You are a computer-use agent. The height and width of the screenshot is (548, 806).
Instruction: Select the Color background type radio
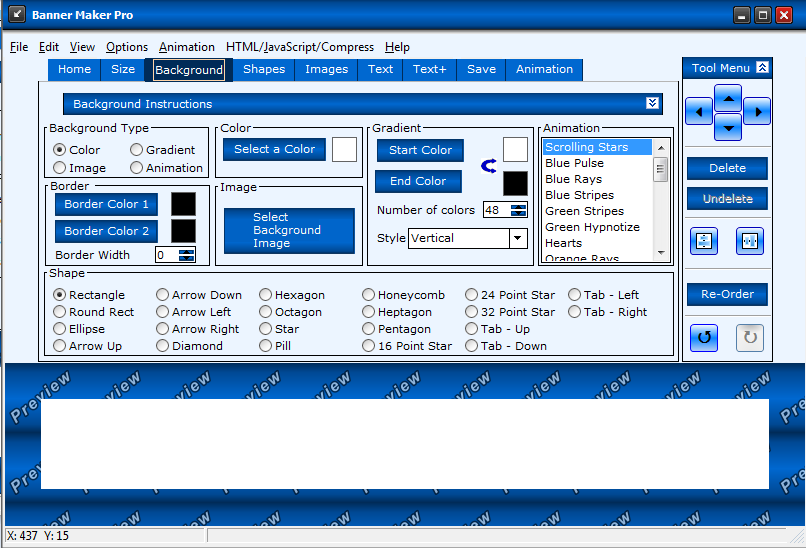(77, 150)
